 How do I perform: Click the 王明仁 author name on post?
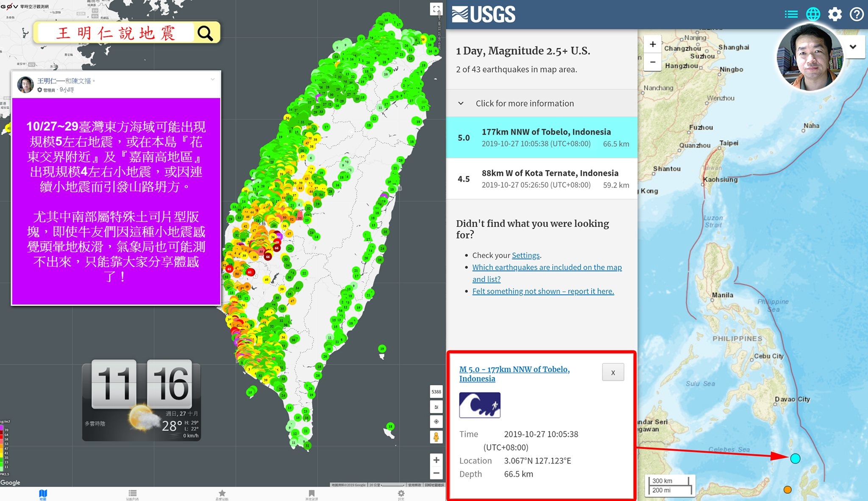pos(47,81)
